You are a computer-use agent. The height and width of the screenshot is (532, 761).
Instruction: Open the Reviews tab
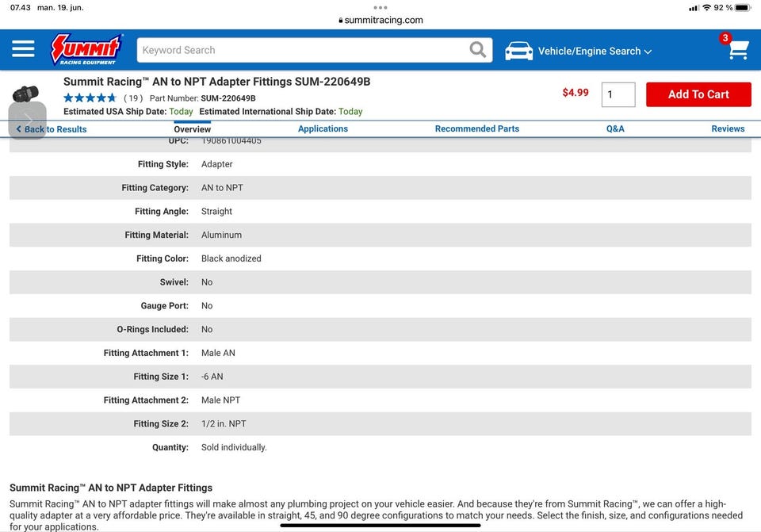pyautogui.click(x=728, y=128)
